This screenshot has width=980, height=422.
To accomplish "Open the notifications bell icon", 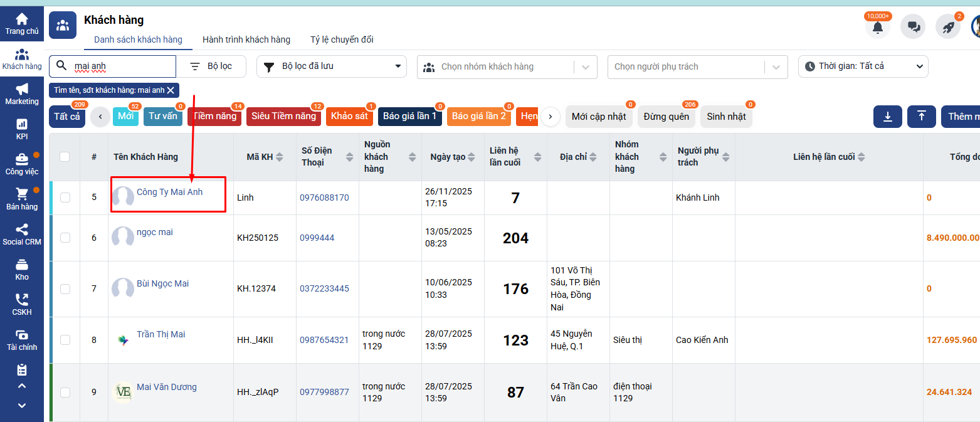I will click(877, 27).
